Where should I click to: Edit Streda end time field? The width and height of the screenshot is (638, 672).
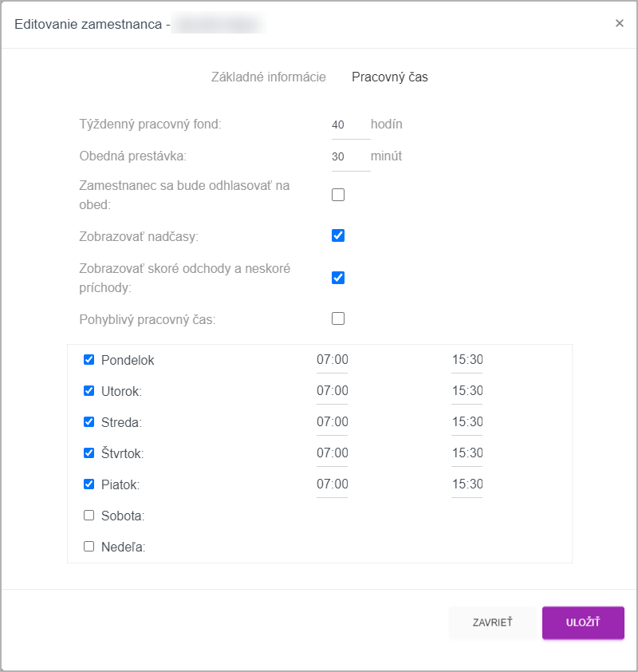point(467,422)
